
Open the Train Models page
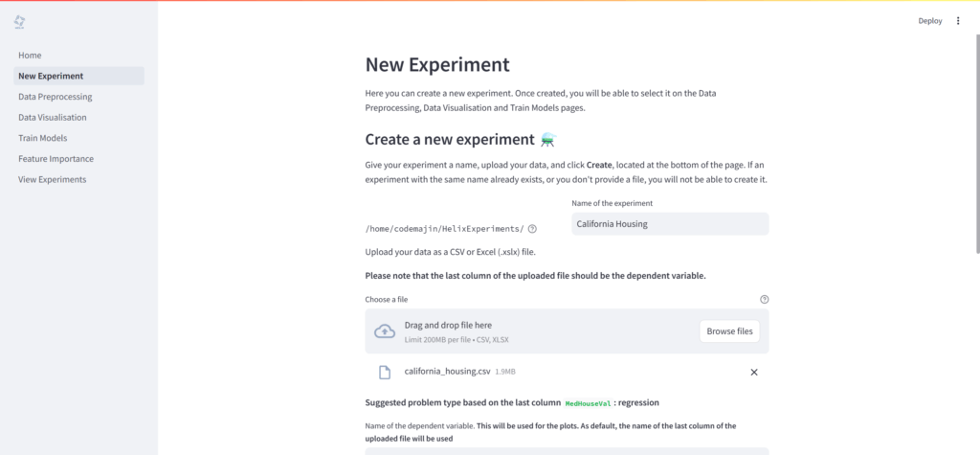point(43,138)
